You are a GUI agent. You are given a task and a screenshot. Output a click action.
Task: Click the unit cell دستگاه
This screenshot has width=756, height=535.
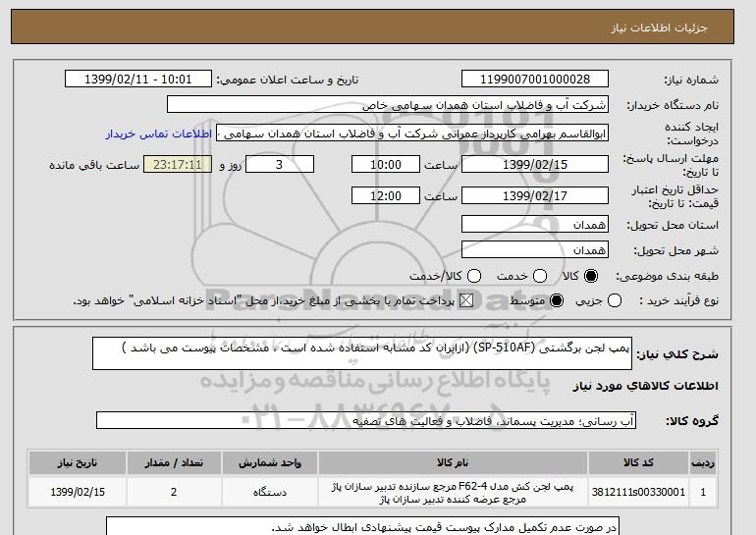point(270,492)
